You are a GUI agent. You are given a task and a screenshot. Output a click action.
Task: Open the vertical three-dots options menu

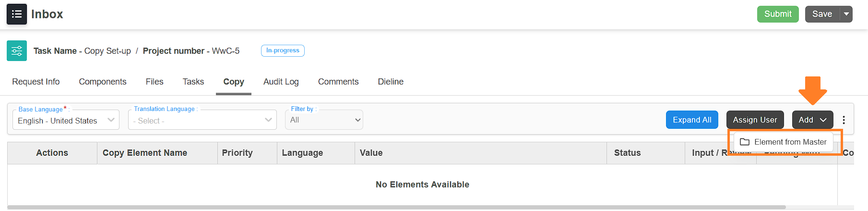coord(844,120)
